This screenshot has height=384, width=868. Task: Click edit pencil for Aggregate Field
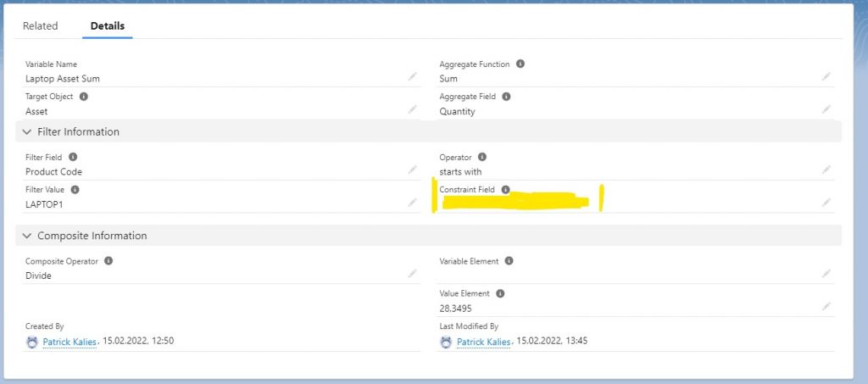[826, 109]
